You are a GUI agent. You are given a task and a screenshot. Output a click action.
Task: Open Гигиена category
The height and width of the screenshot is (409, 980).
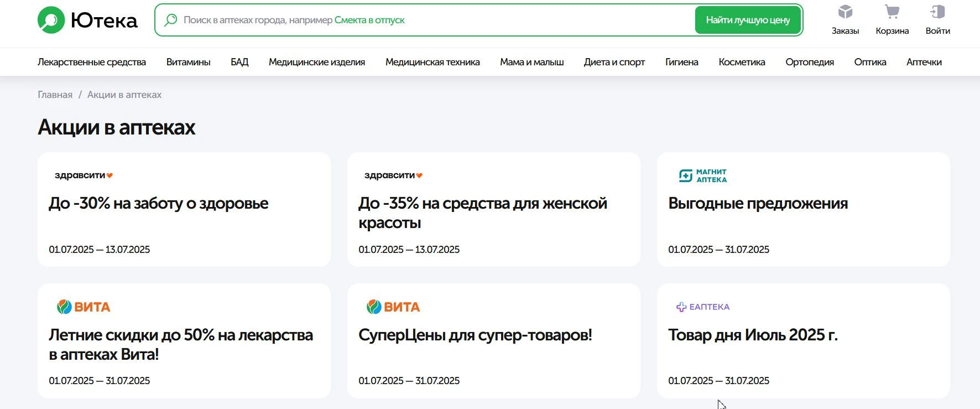[682, 62]
